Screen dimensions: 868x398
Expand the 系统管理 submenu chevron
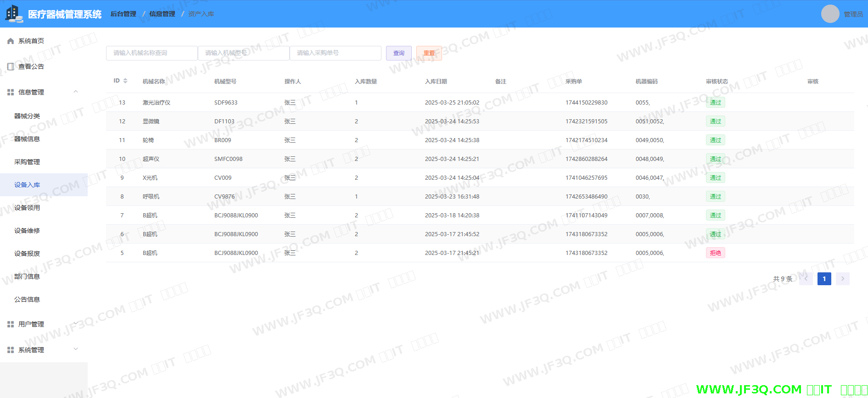pos(76,349)
